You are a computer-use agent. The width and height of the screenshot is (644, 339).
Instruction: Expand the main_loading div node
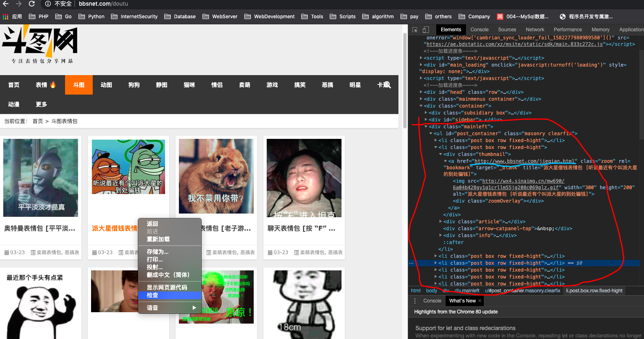pyautogui.click(x=421, y=65)
